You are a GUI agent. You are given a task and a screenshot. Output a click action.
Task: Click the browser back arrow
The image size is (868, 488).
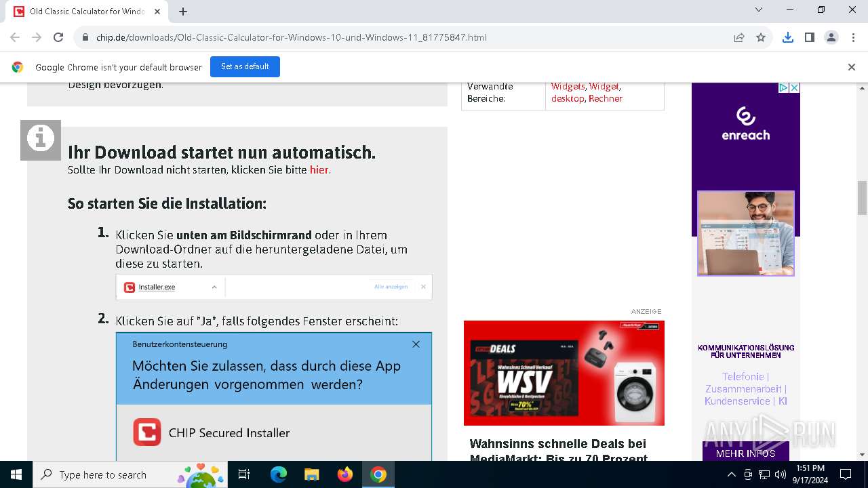coord(15,37)
